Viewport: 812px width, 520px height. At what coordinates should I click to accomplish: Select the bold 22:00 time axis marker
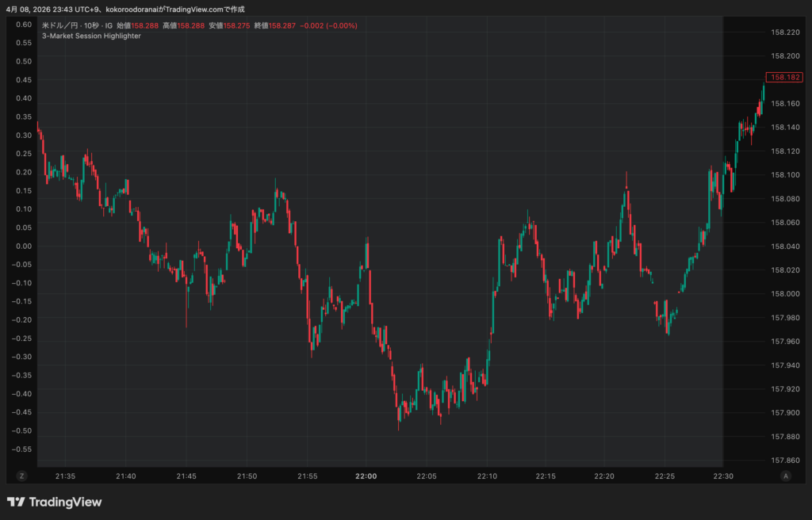click(x=366, y=476)
